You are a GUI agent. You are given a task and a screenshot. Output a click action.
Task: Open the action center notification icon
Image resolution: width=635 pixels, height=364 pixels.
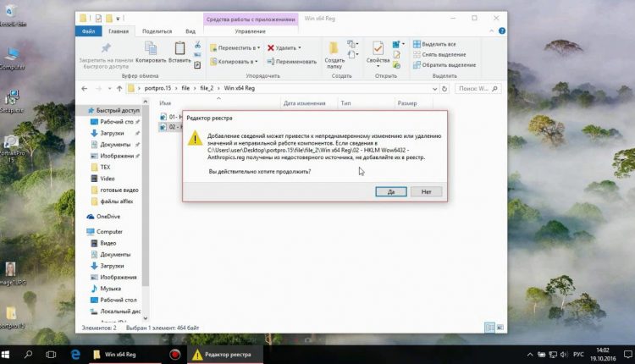(627, 355)
